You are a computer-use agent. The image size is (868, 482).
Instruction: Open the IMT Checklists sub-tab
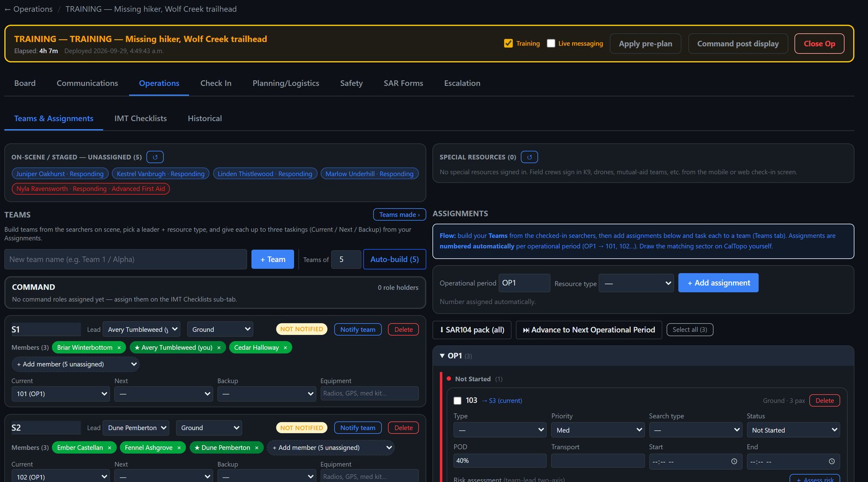tap(140, 118)
